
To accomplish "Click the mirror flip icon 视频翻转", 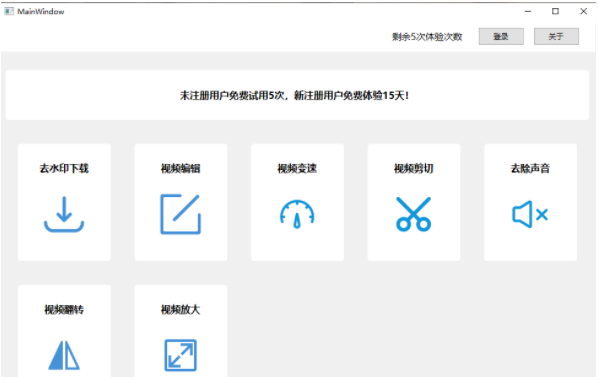I will coord(64,355).
